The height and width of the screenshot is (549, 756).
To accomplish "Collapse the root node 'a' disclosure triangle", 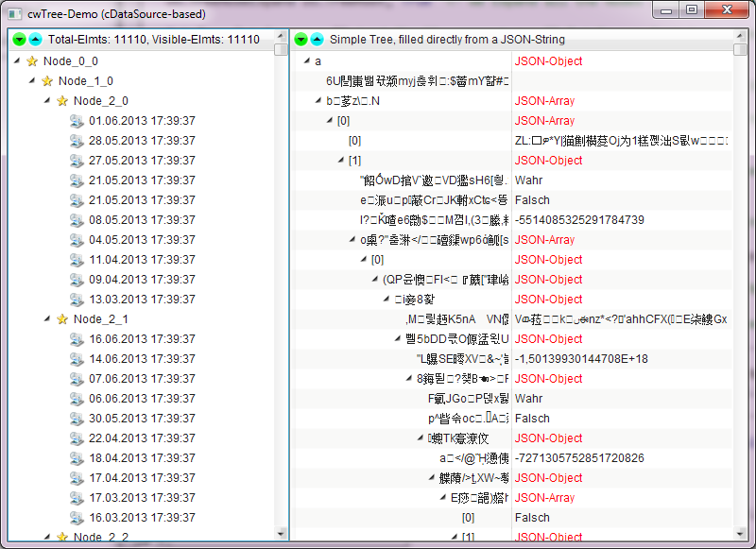I will point(305,60).
